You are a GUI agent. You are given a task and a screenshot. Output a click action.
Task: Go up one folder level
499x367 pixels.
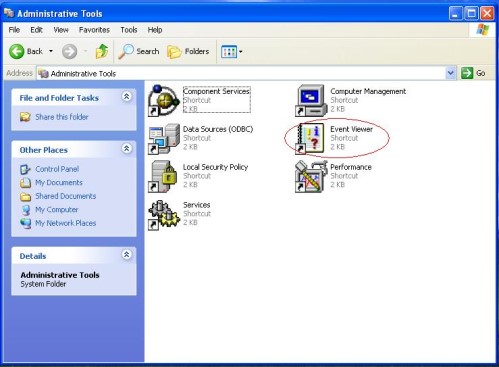click(x=102, y=51)
